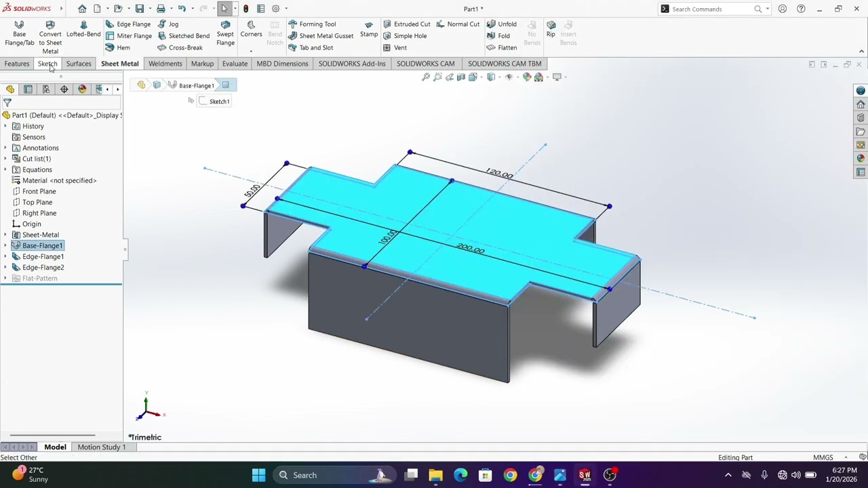Click the 120.00 dimension value
The image size is (868, 488).
click(499, 173)
